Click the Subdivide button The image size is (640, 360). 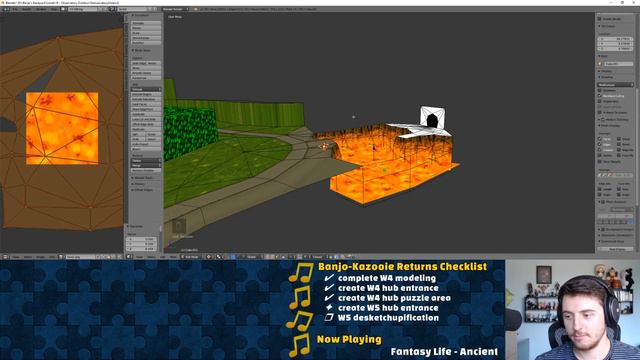pos(146,114)
